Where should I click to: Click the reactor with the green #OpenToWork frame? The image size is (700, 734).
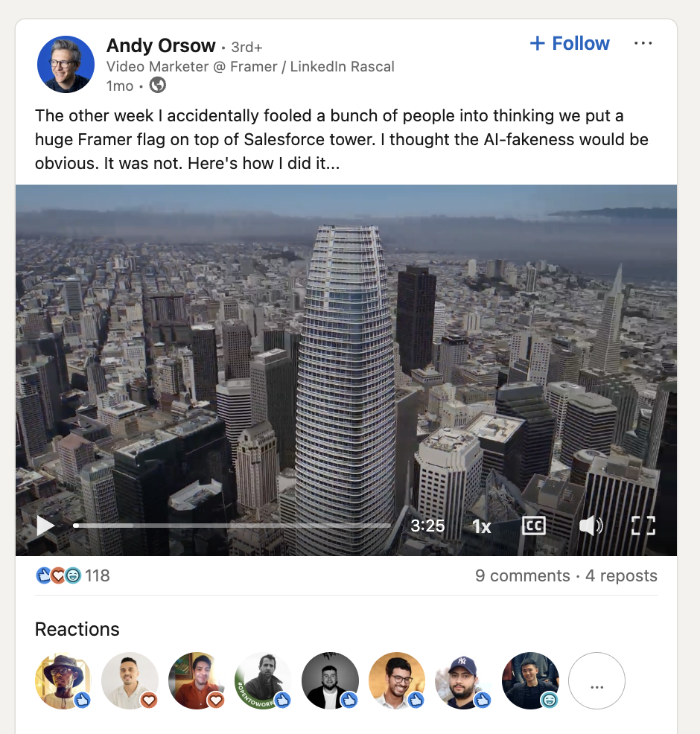pos(262,681)
